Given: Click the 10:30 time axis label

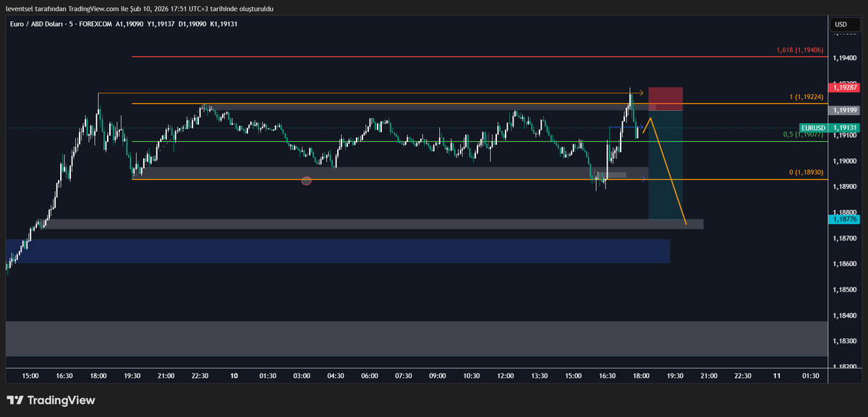Looking at the screenshot, I should (x=472, y=376).
